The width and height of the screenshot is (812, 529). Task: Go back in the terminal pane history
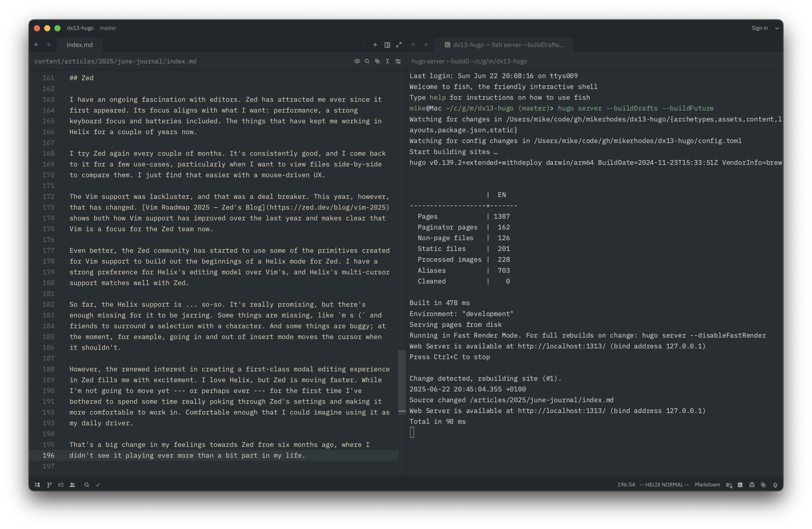tap(413, 45)
